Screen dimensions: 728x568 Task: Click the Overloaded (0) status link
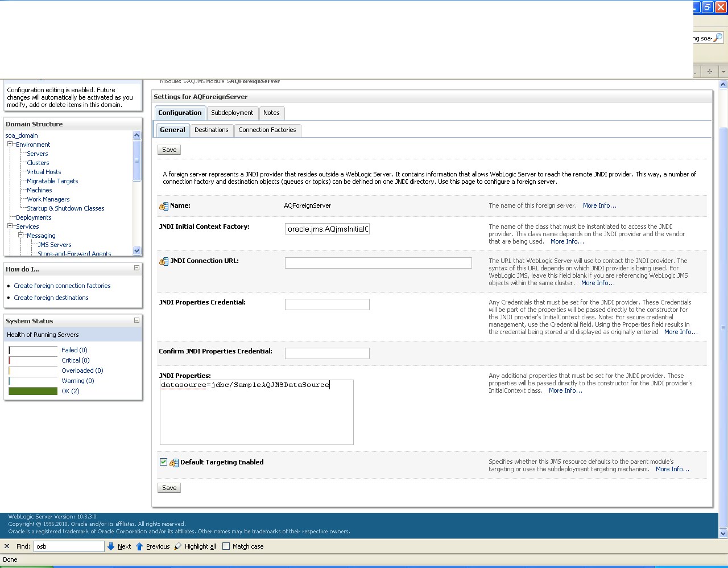pyautogui.click(x=82, y=371)
